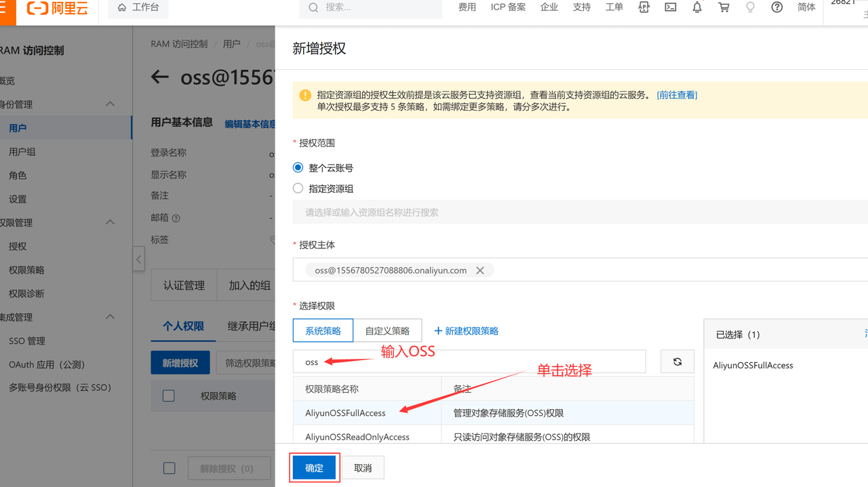Open 权限策略 in the sidebar

pos(26,270)
